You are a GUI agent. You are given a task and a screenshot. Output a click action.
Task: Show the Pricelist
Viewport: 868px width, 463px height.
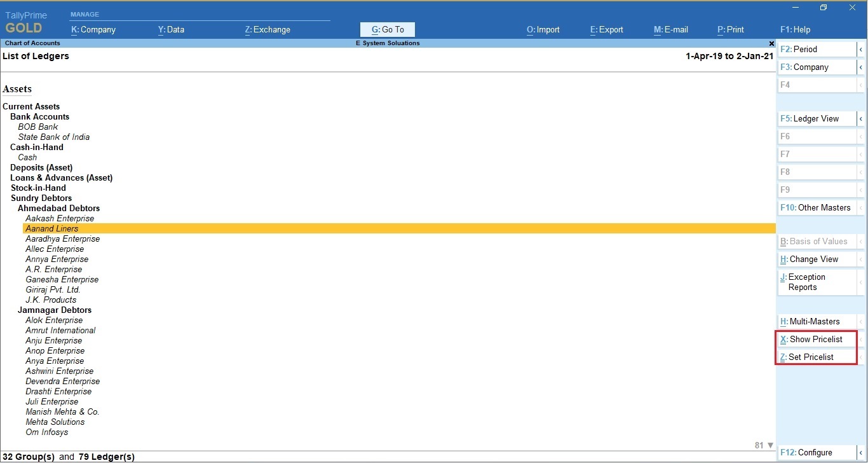(x=813, y=339)
